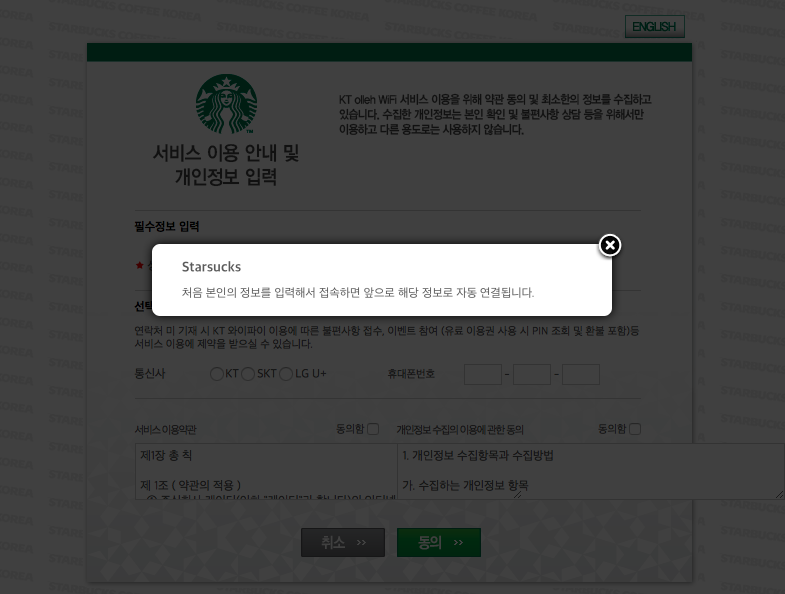
Task: Click the green 동의 agree button
Action: pyautogui.click(x=439, y=542)
